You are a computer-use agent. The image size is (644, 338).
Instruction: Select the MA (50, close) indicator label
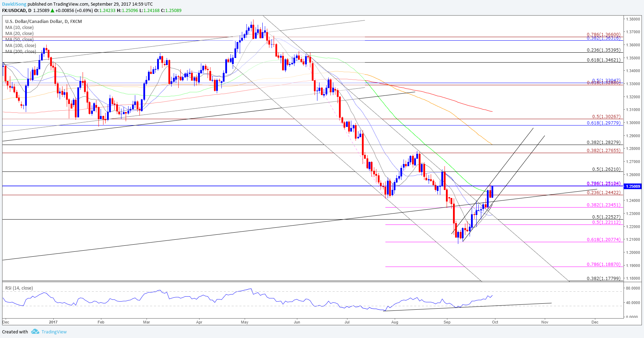(19, 40)
